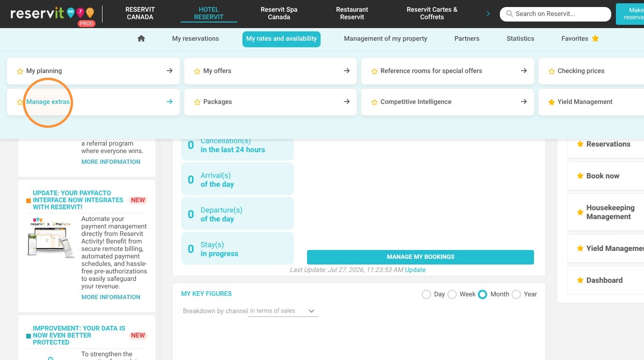Click the search magnifier icon
This screenshot has height=360, width=644.
pos(510,14)
